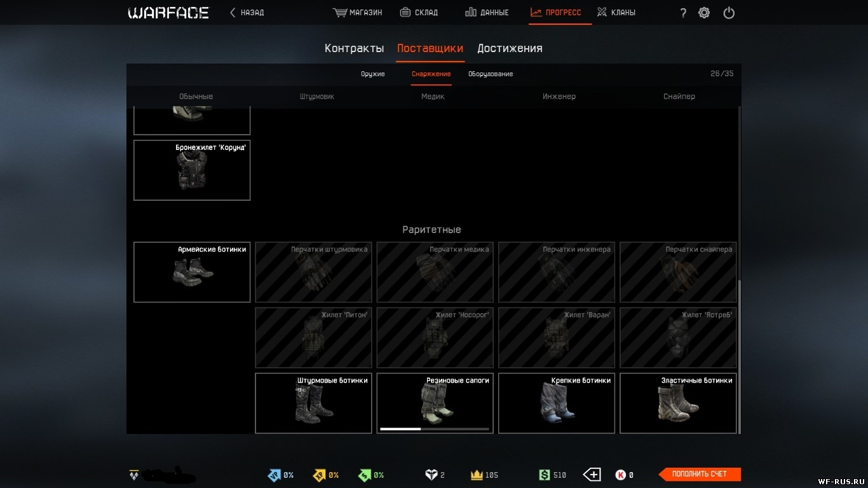Switch to Поставщики tab
The width and height of the screenshot is (868, 488).
click(x=430, y=48)
